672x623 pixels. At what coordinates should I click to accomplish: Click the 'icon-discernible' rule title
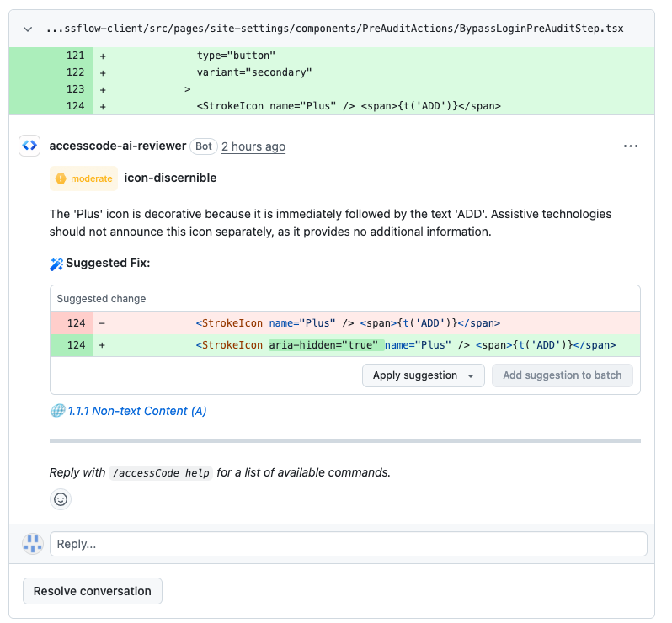click(x=170, y=178)
